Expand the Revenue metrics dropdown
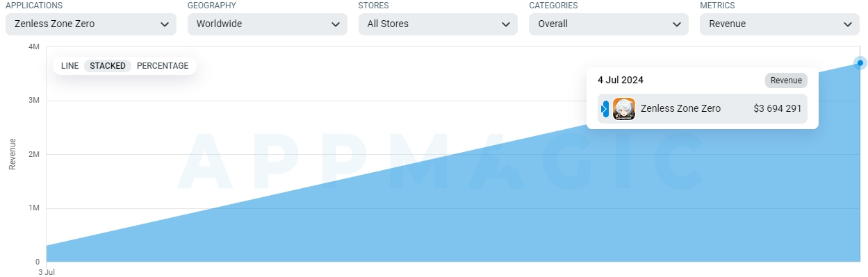The width and height of the screenshot is (868, 277). click(780, 24)
